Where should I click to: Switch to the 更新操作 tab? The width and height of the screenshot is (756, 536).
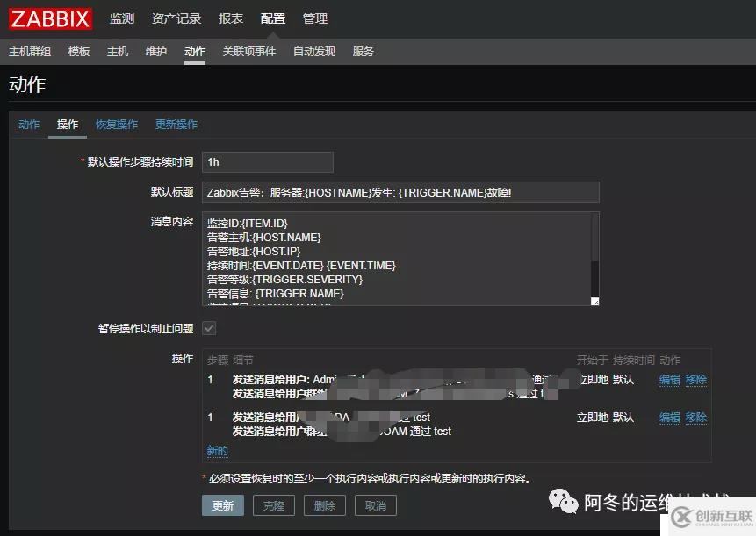[x=176, y=125]
